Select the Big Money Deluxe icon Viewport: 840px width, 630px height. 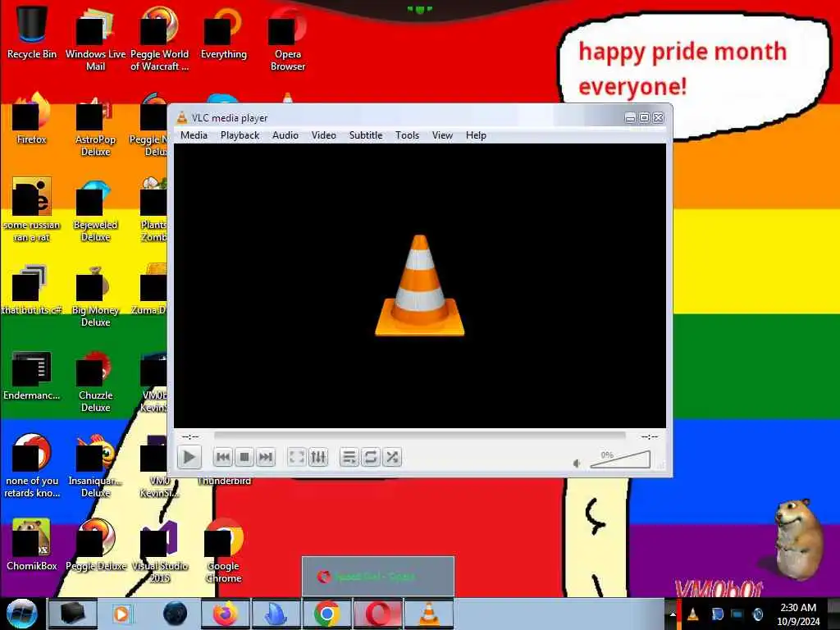95,294
